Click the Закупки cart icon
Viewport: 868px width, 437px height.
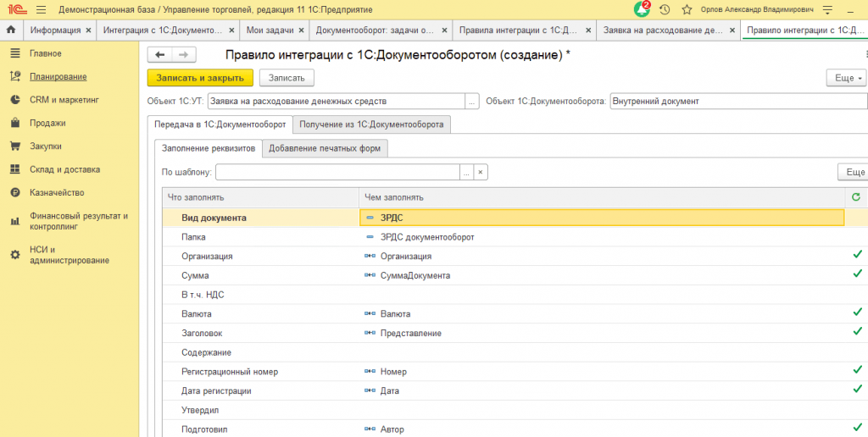click(x=15, y=146)
